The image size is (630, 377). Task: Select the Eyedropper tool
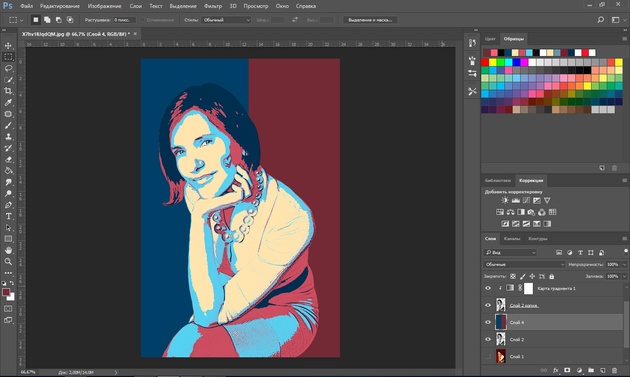[x=8, y=102]
